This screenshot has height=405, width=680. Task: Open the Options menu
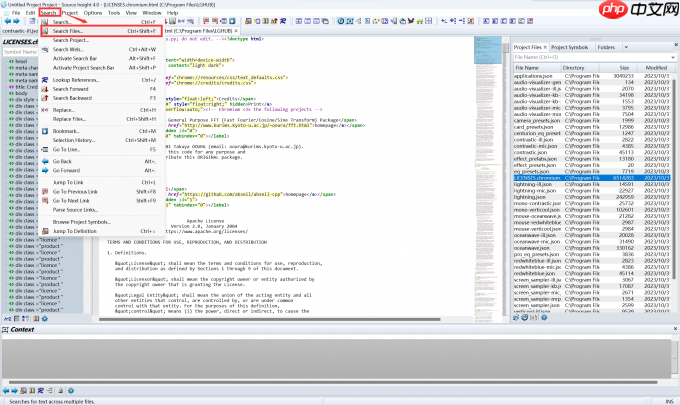click(x=92, y=12)
